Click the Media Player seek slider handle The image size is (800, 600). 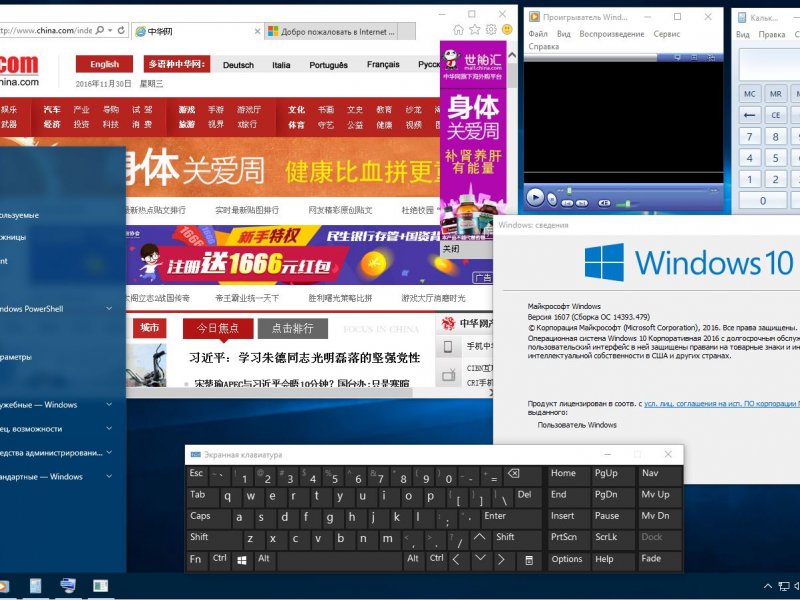pos(569,191)
